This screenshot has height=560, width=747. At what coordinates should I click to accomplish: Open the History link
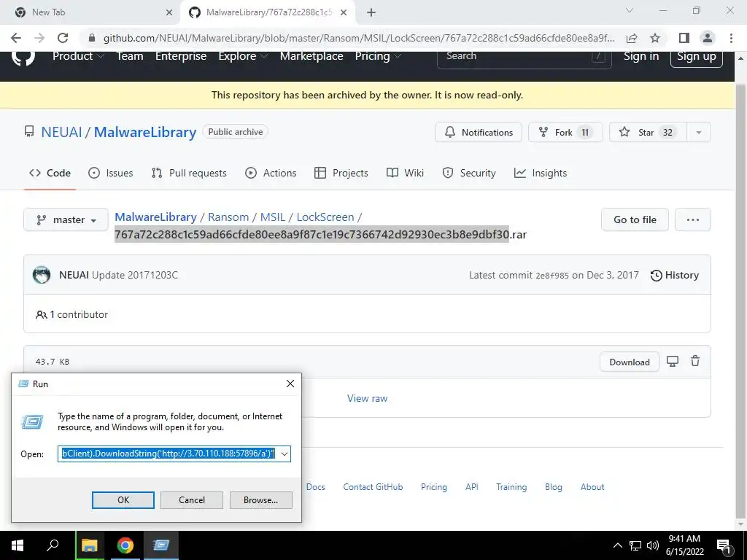(675, 275)
